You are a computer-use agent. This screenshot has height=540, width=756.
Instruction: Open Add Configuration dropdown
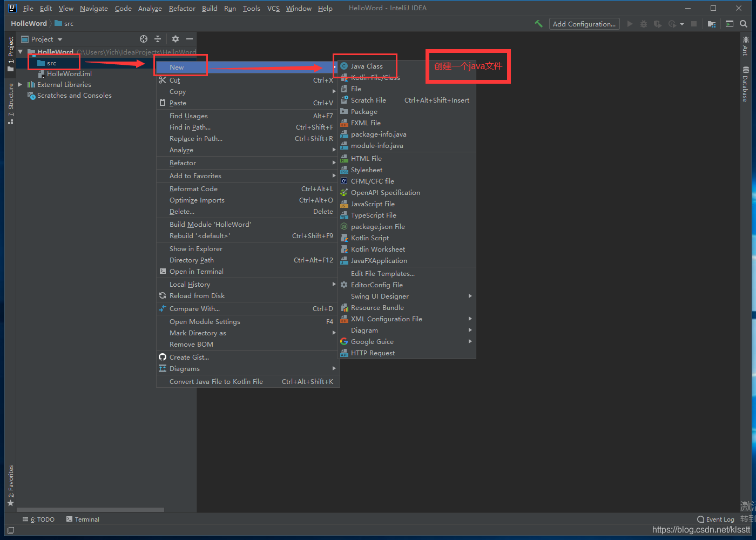(x=584, y=24)
